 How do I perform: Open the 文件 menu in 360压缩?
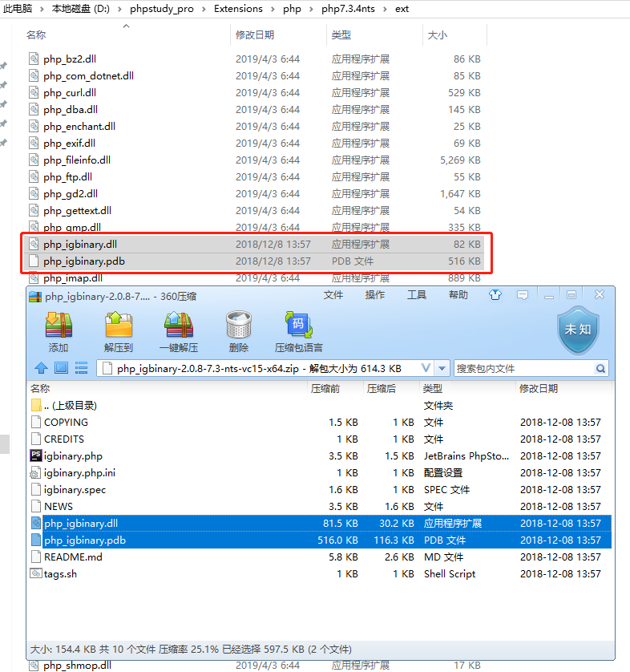pyautogui.click(x=333, y=295)
